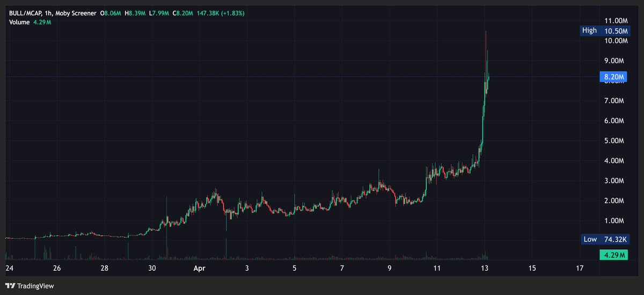Select date 13 on the time axis
Viewport: 644px width, 295px height.
tap(485, 268)
